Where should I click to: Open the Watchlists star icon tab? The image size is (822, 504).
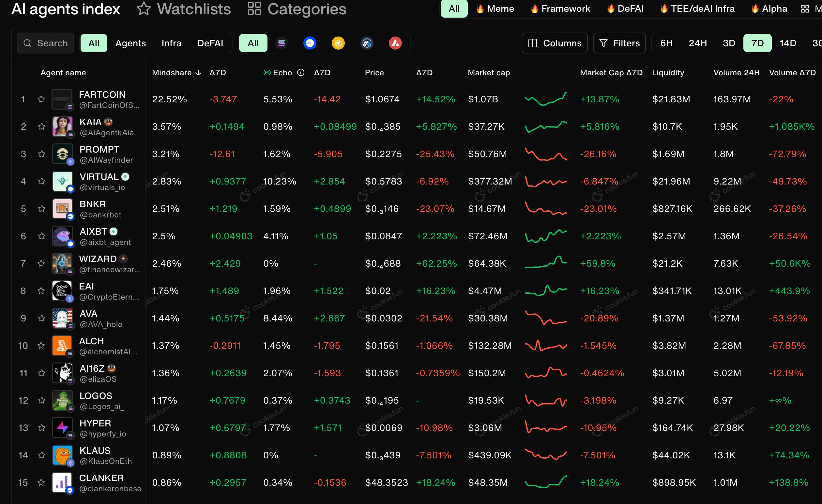pyautogui.click(x=184, y=9)
